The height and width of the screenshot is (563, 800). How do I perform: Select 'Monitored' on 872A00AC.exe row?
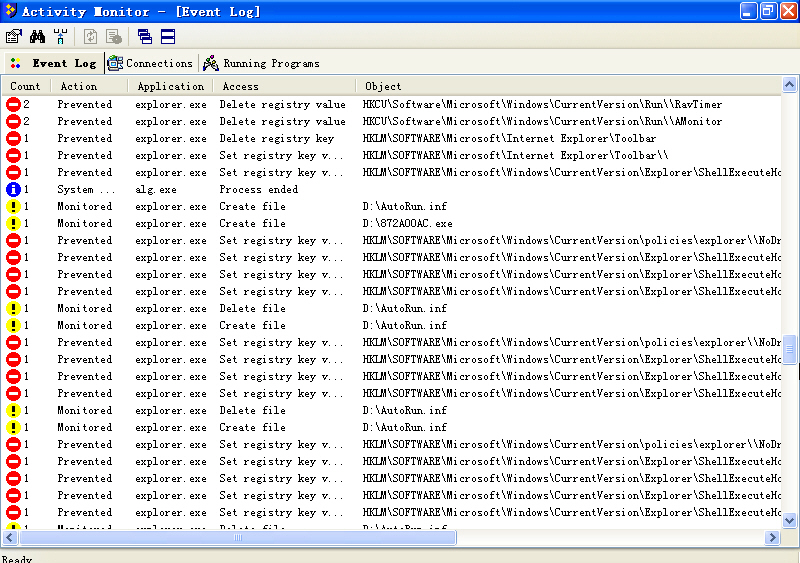click(85, 224)
